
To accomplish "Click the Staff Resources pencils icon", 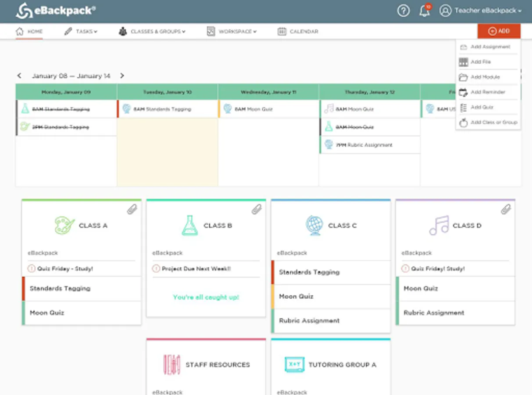I will click(x=171, y=365).
